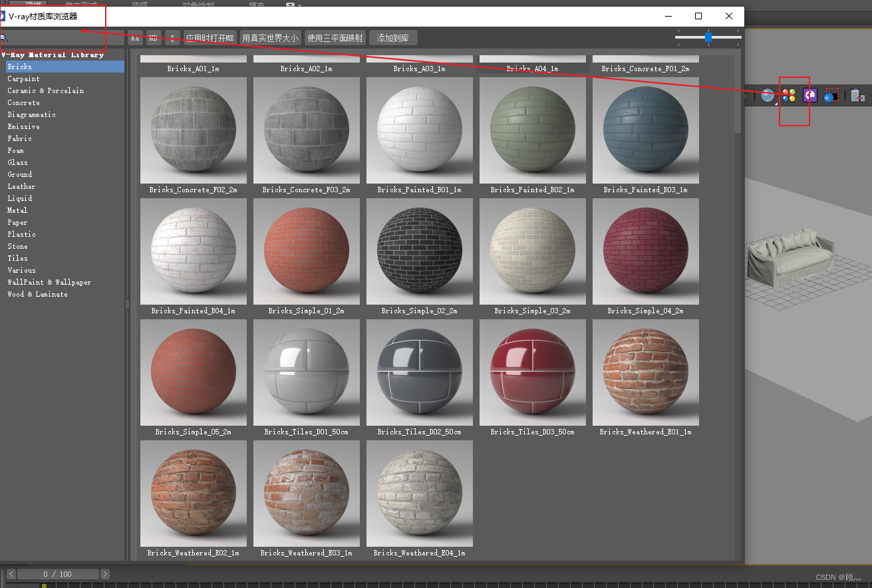Open the clipboard copy icon on right toolbar

857,95
